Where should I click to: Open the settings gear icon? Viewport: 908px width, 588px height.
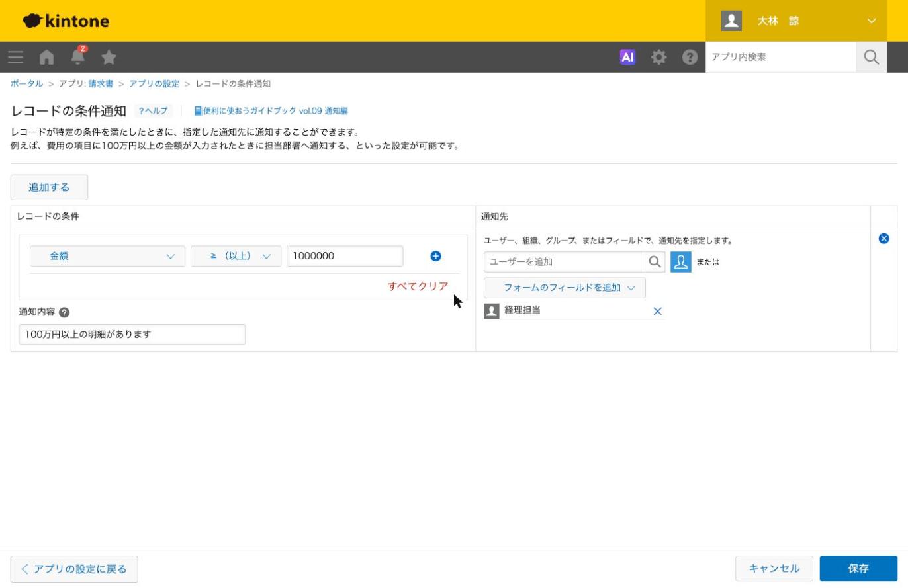click(658, 57)
